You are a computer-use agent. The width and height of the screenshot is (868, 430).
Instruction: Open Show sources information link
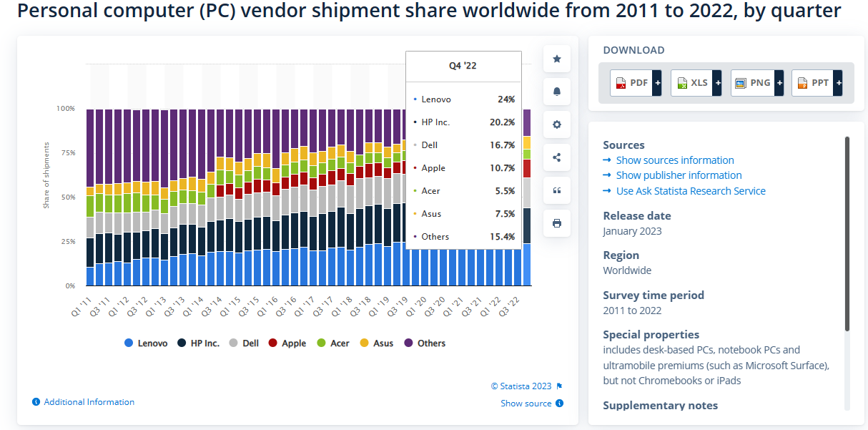(675, 160)
